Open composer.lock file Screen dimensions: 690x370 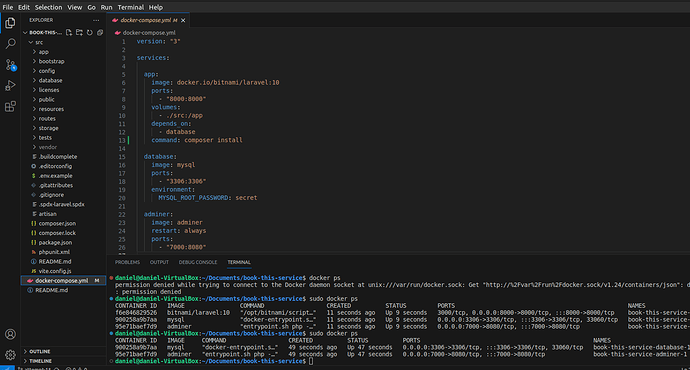pos(64,233)
